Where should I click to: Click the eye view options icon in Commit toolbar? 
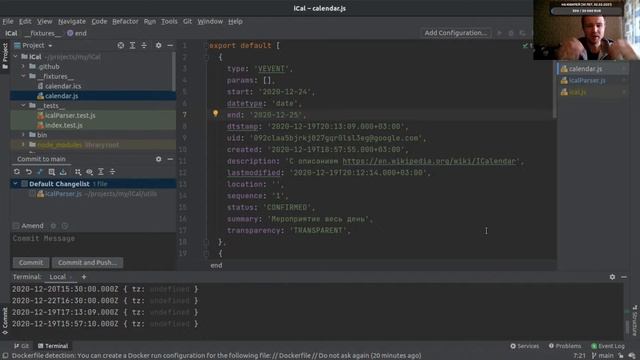89,172
